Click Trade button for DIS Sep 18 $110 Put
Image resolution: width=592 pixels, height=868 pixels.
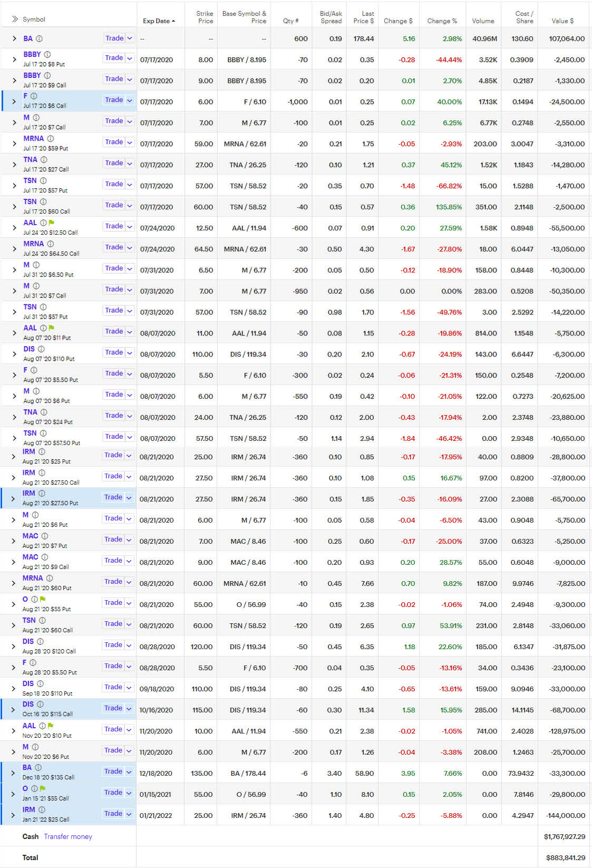[x=113, y=687]
